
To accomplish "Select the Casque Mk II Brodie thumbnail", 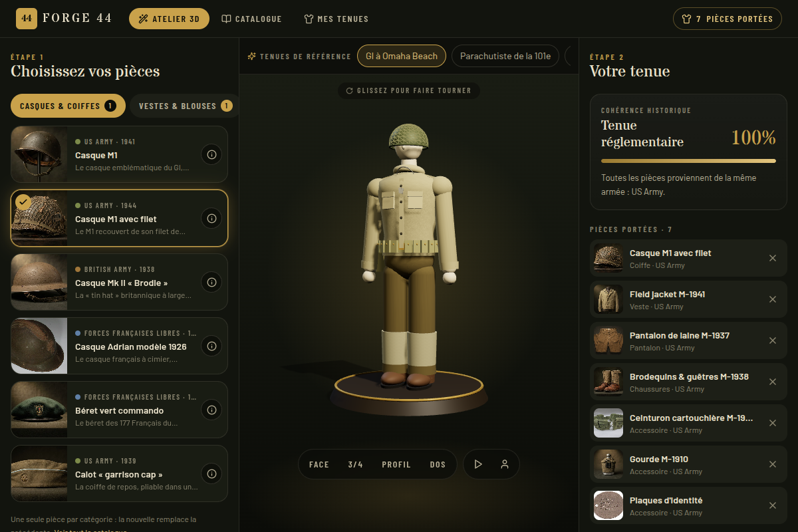I will (x=39, y=282).
